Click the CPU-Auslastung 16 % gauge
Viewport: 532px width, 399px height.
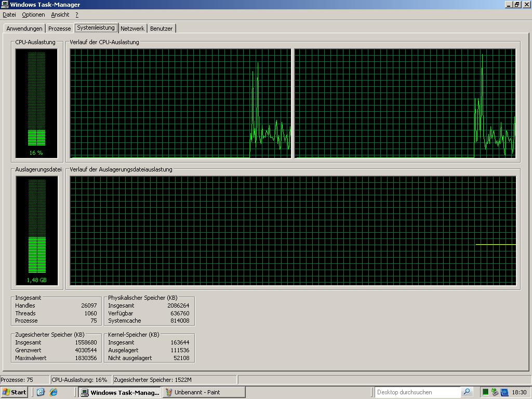(x=36, y=103)
